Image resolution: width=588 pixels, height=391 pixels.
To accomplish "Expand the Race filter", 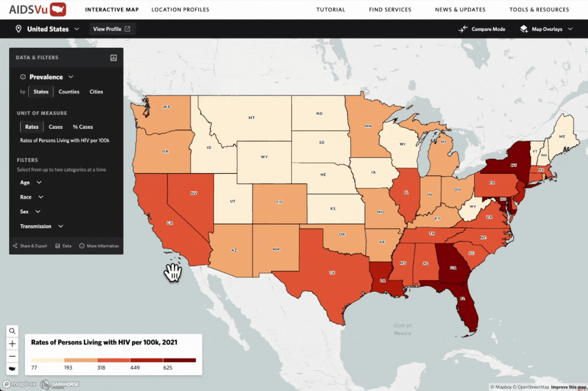I will pos(32,197).
